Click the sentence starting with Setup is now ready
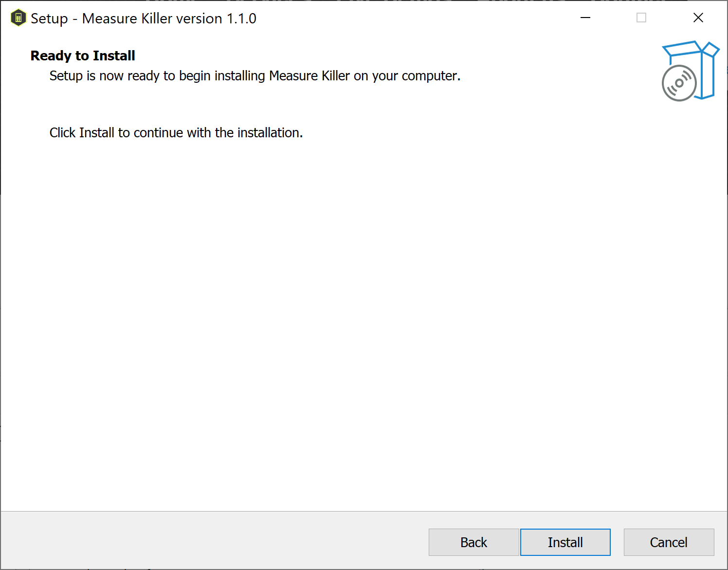 click(x=255, y=76)
